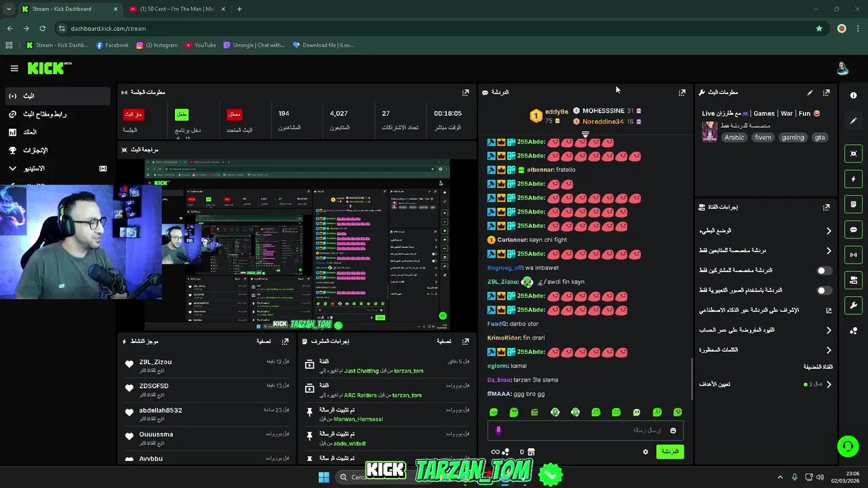This screenshot has width=868, height=488.
Task: Pop out the stream info panel
Action: point(826,92)
